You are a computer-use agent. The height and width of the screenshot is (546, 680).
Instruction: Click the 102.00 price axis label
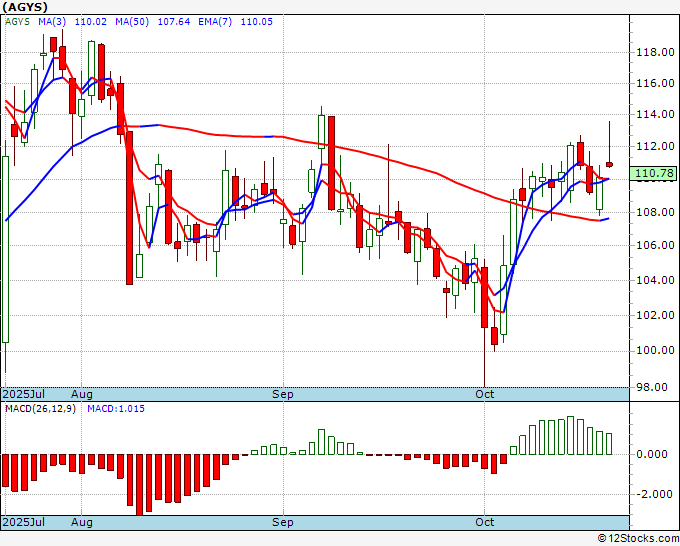[x=655, y=315]
